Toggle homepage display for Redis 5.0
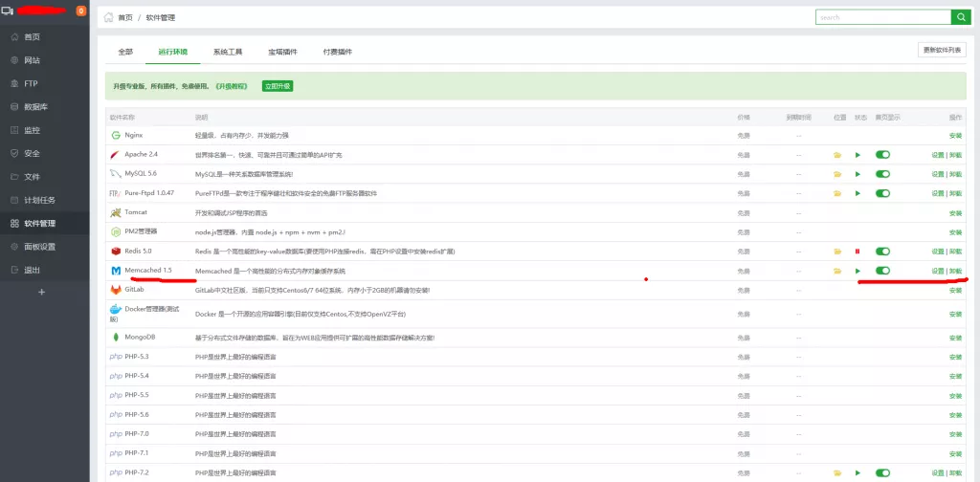Image resolution: width=980 pixels, height=482 pixels. [882, 251]
